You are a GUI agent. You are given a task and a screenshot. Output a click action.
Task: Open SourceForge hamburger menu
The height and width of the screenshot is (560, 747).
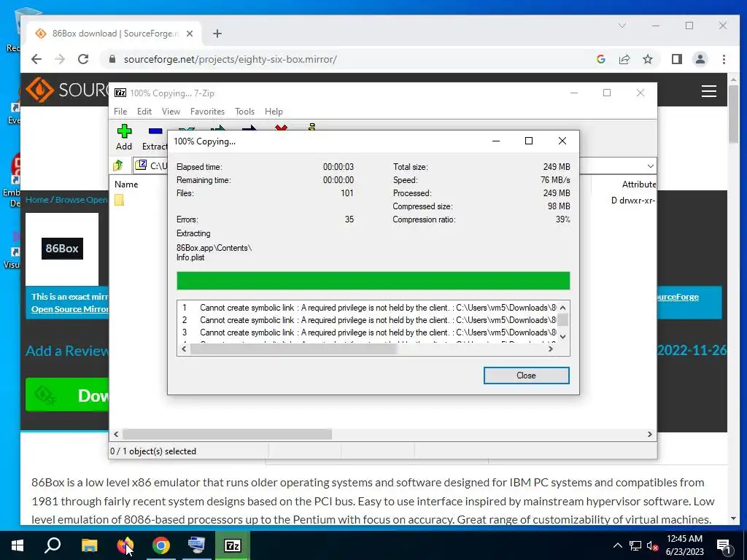coord(709,91)
